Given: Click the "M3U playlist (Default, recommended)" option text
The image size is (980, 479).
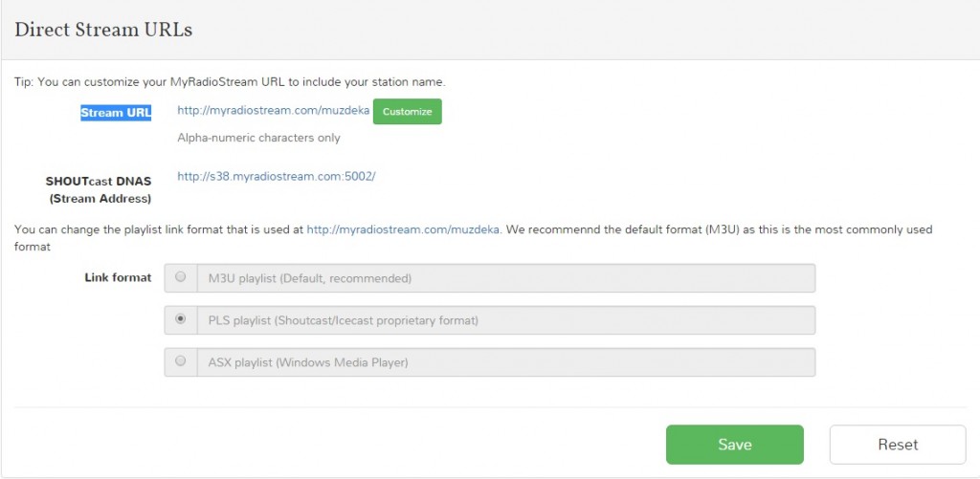Looking at the screenshot, I should 309,278.
